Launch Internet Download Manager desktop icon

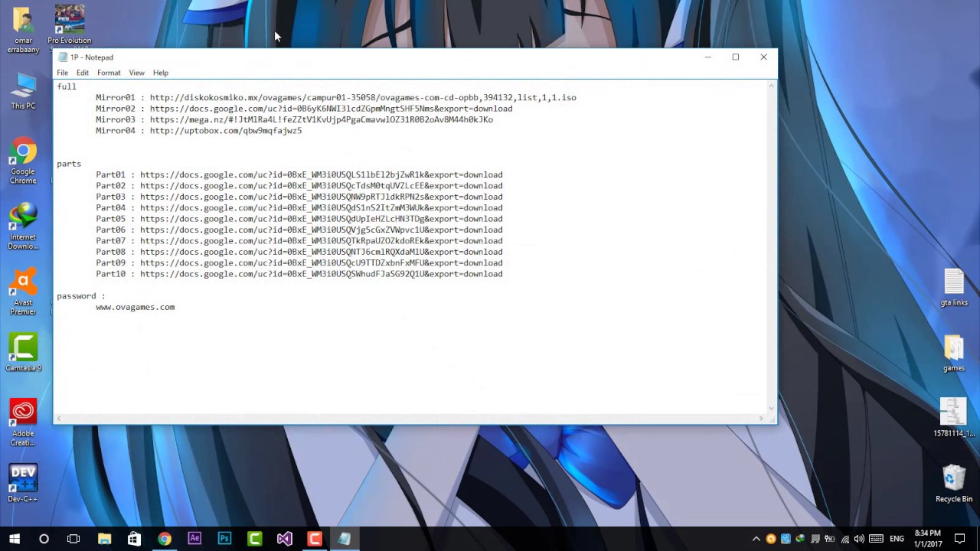pyautogui.click(x=23, y=227)
